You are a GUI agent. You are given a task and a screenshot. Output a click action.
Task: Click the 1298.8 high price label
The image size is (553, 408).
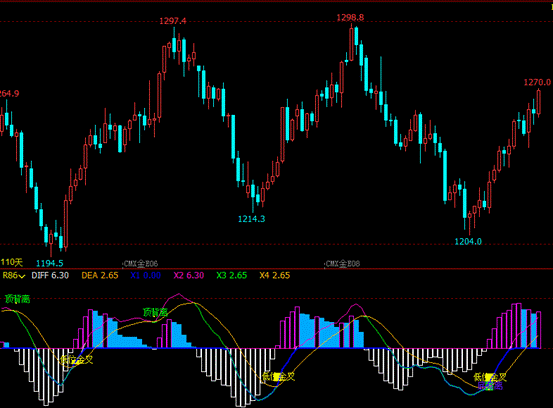click(350, 18)
